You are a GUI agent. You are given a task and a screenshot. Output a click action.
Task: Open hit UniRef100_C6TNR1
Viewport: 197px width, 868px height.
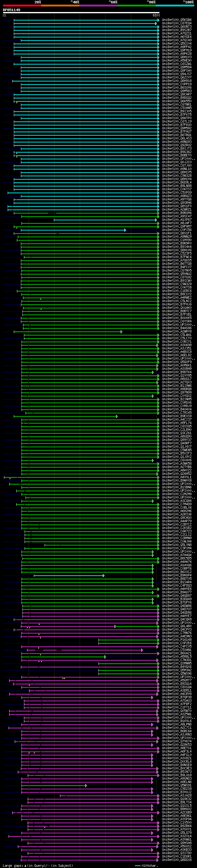click(x=177, y=104)
